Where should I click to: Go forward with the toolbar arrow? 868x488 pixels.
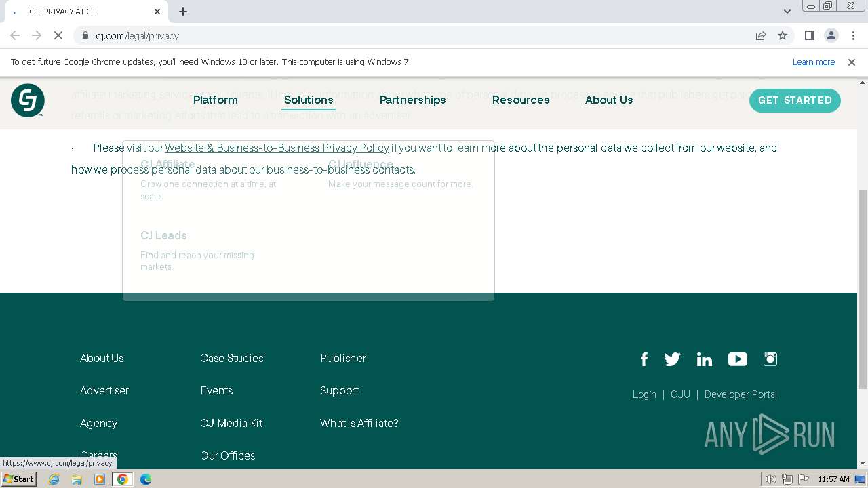click(37, 35)
